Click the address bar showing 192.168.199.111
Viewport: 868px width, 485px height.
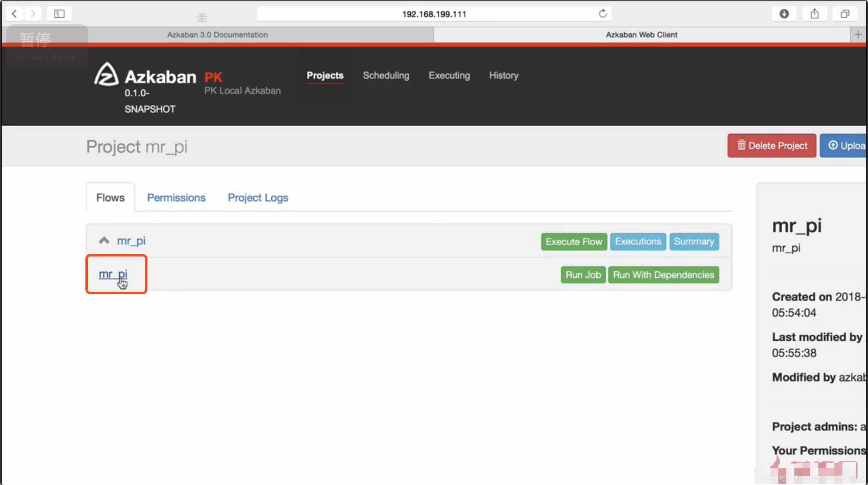click(x=434, y=14)
